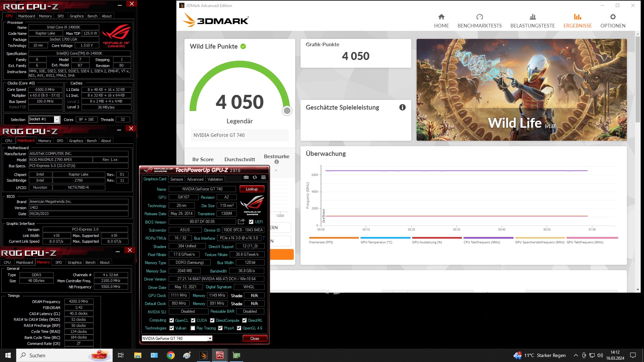This screenshot has height=362, width=644.
Task: Open Google Chrome from the taskbar
Action: [171, 355]
